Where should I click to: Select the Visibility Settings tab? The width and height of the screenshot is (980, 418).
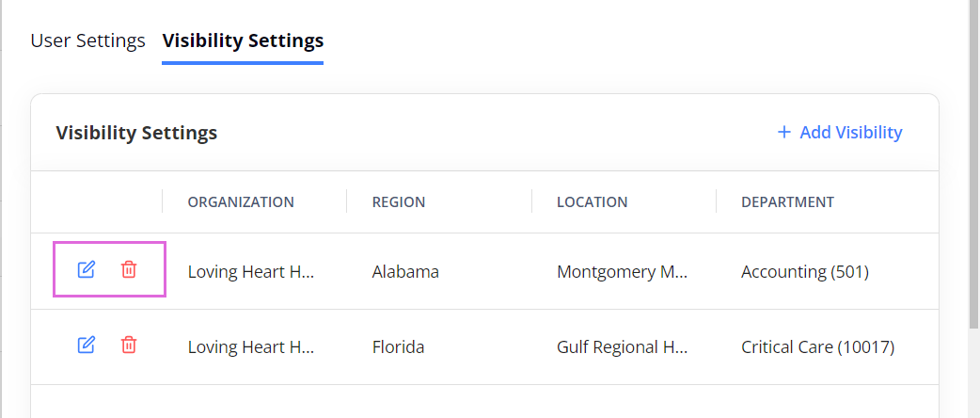243,40
